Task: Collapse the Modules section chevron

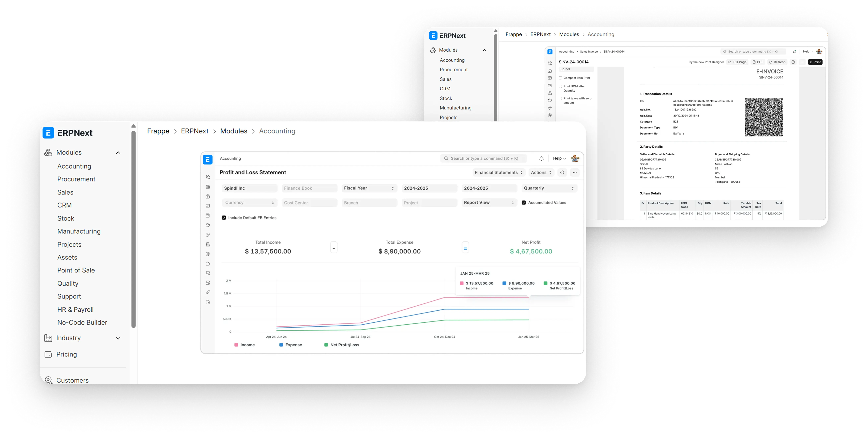Action: (x=118, y=153)
